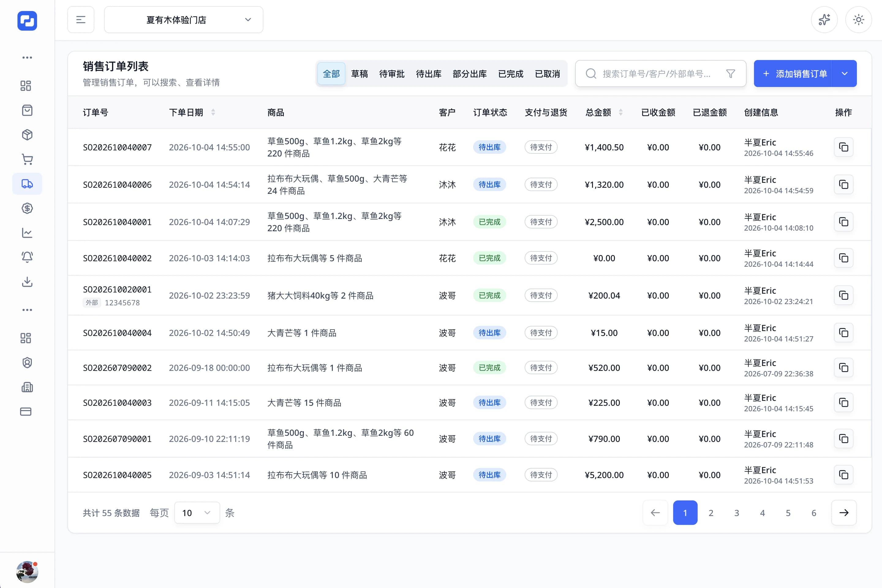Click customer 花花 in the SO202610040002 row

click(x=447, y=258)
